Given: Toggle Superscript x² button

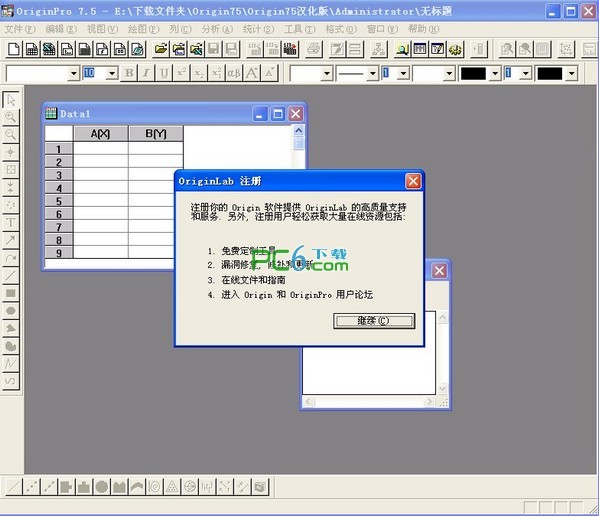Looking at the screenshot, I should click(181, 73).
